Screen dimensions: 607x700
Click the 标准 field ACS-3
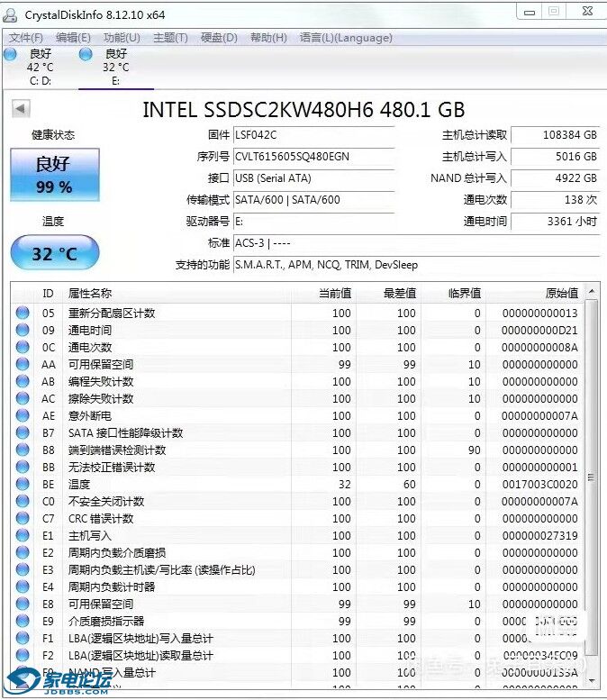click(x=416, y=243)
